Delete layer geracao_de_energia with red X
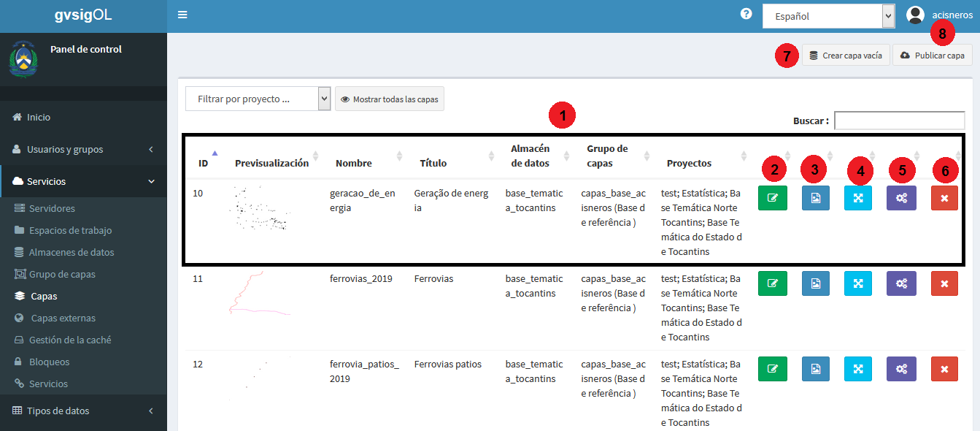 click(x=944, y=198)
